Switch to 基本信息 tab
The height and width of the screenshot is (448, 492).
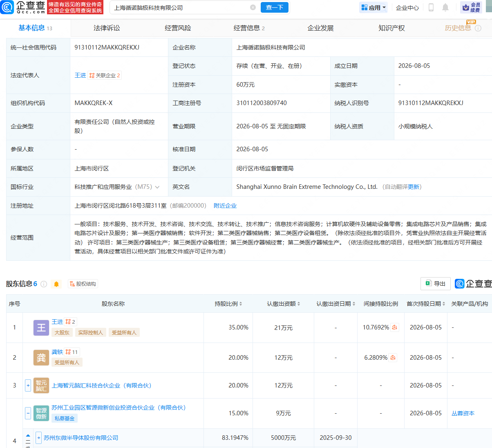[35, 28]
